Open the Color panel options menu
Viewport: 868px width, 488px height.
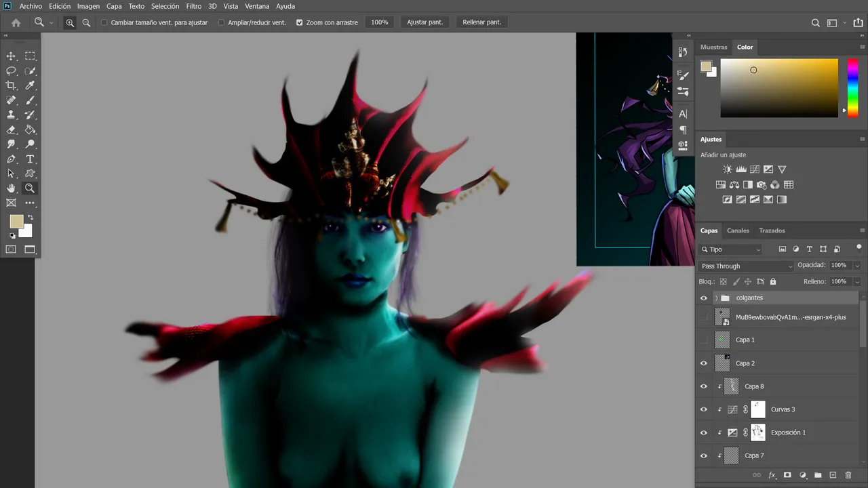point(862,47)
